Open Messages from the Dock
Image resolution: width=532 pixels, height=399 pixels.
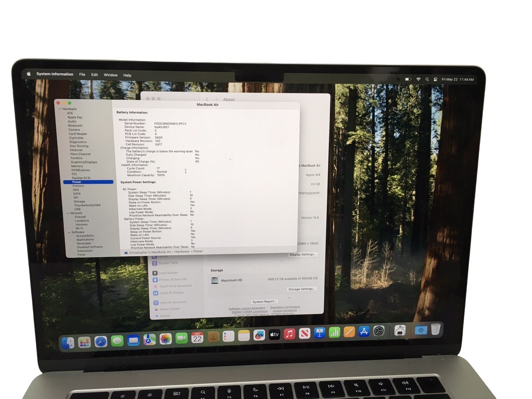coord(117,341)
